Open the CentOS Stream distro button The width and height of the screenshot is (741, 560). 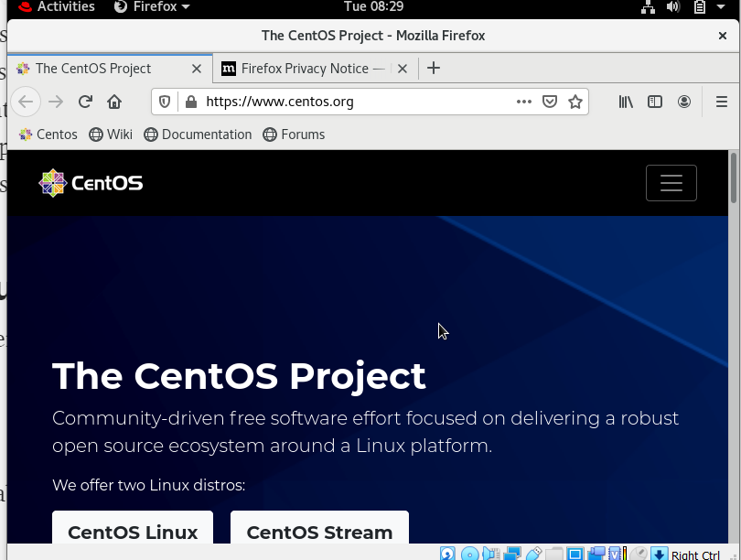coord(319,528)
